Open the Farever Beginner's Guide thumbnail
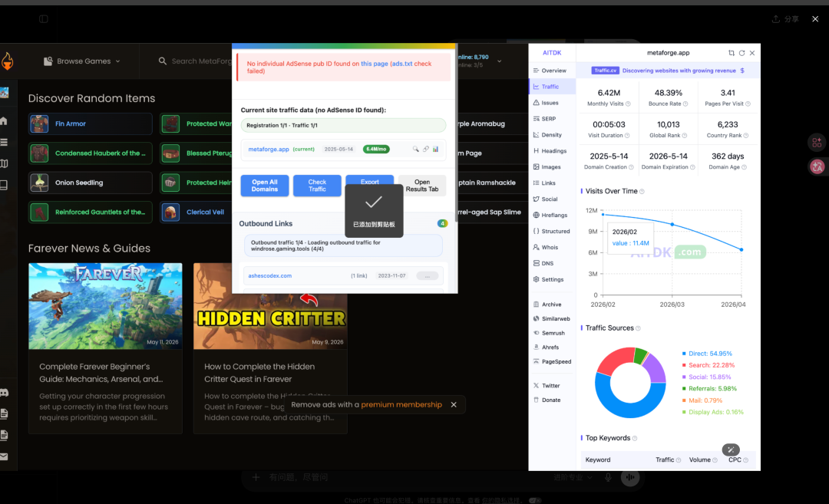The image size is (829, 504). point(105,306)
